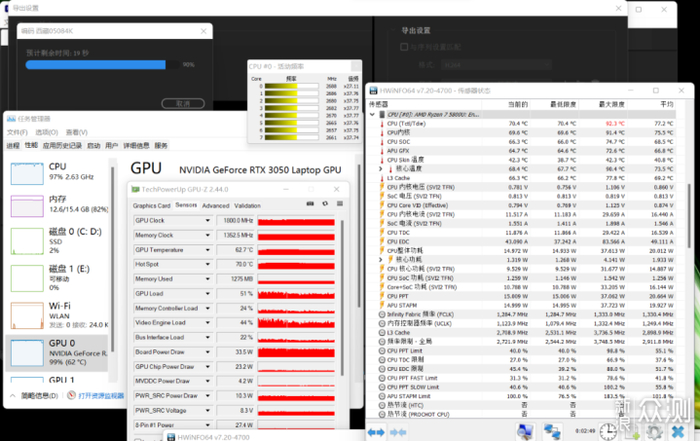700x441 pixels.
Task: Open Bus Interface Load sensor dropdown
Action: pyautogui.click(x=208, y=337)
